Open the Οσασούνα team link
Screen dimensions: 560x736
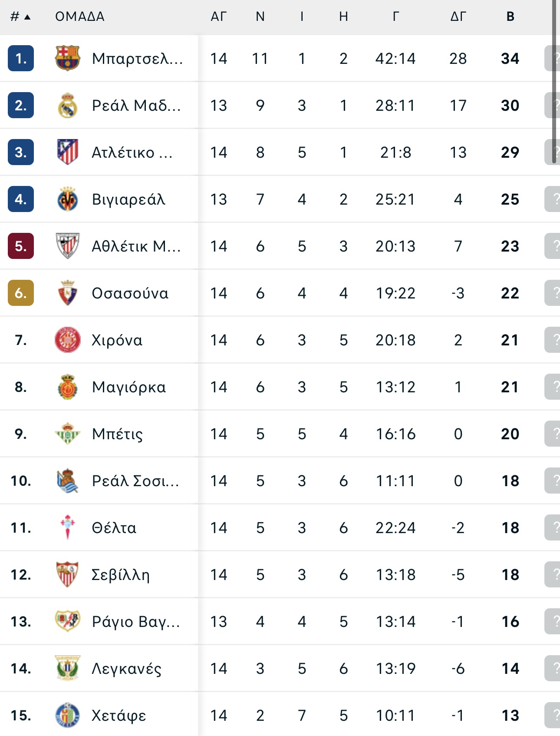pos(130,293)
